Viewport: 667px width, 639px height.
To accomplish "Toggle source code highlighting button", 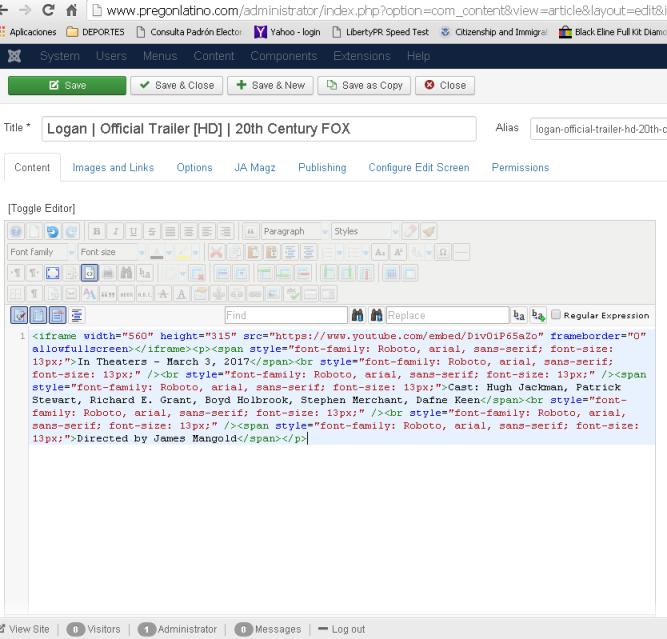I will (x=18, y=315).
